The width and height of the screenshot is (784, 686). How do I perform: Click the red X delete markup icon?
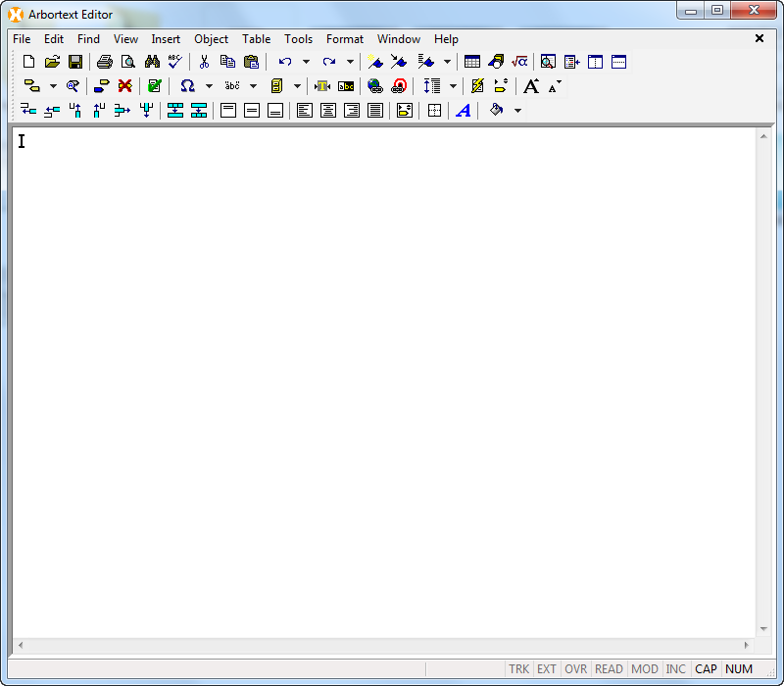pyautogui.click(x=125, y=86)
